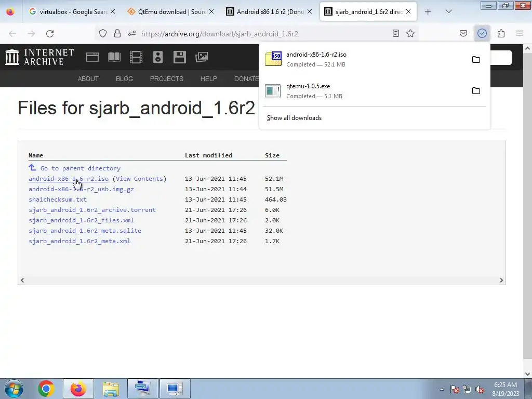Open sjarb_android_1.6r2_meta.xml link

79,241
